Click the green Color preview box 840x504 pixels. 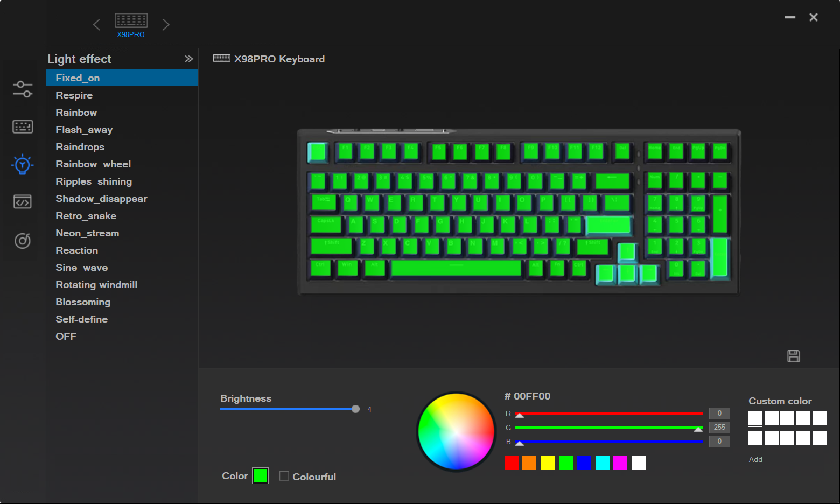coord(261,476)
